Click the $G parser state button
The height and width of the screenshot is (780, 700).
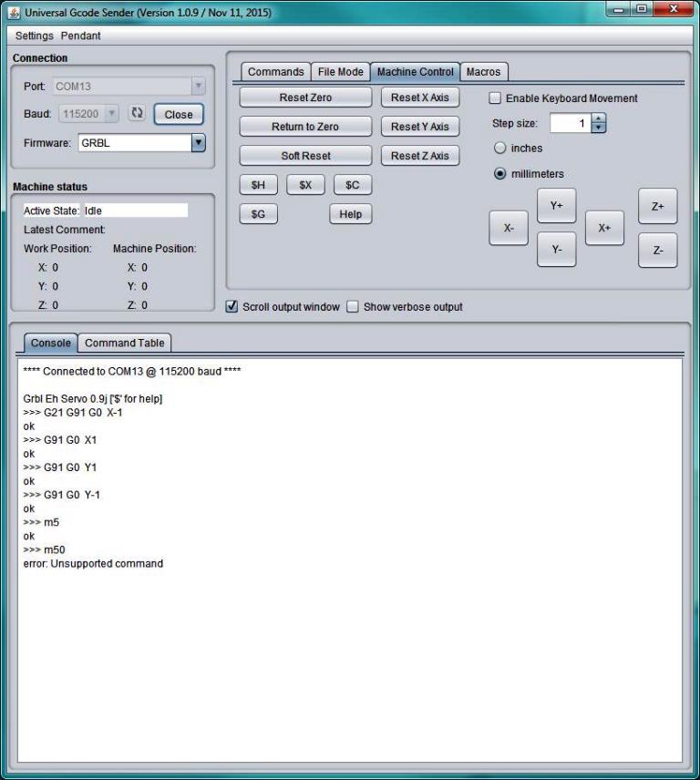click(258, 214)
